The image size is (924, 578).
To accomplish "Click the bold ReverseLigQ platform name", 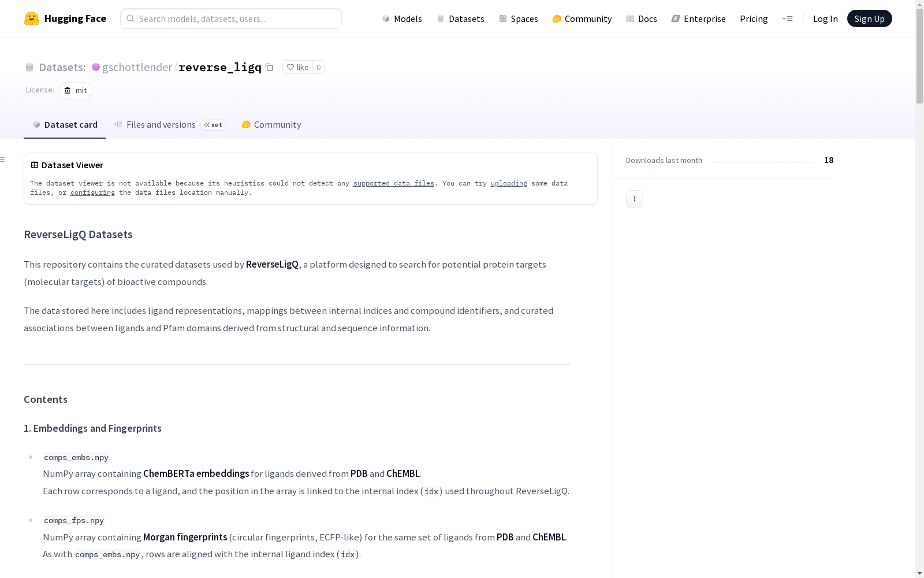I will tap(272, 264).
